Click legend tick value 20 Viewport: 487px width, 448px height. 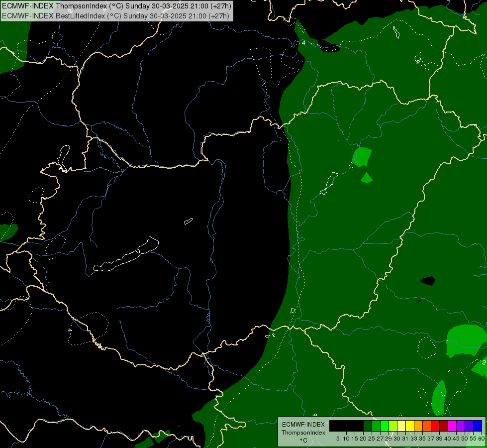pos(364,439)
